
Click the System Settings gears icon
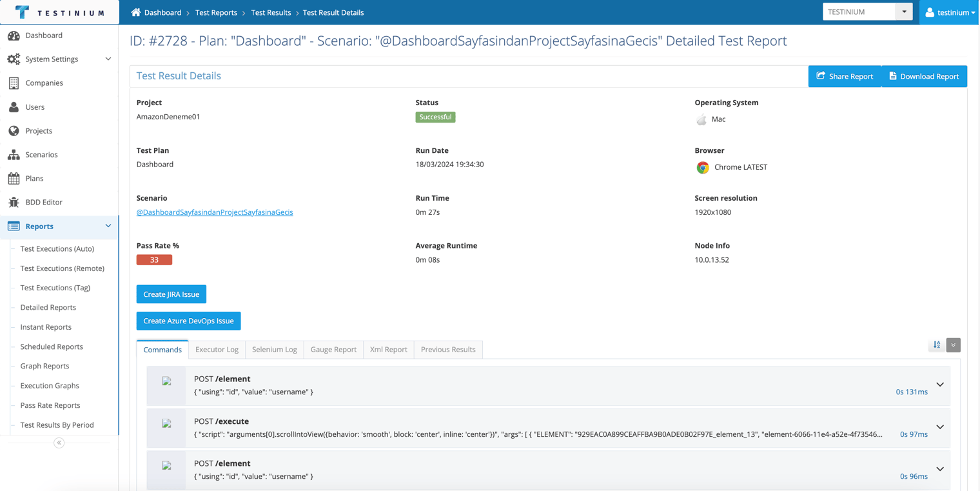[x=14, y=59]
